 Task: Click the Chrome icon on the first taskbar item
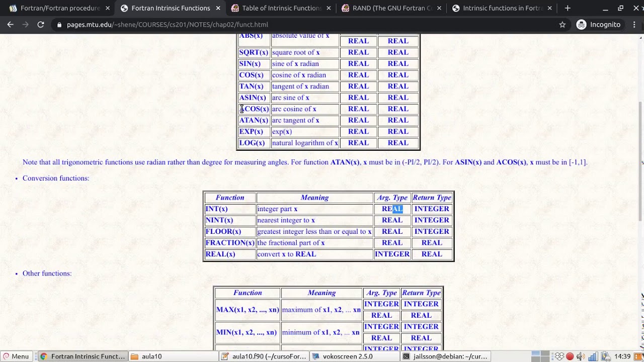(44, 356)
